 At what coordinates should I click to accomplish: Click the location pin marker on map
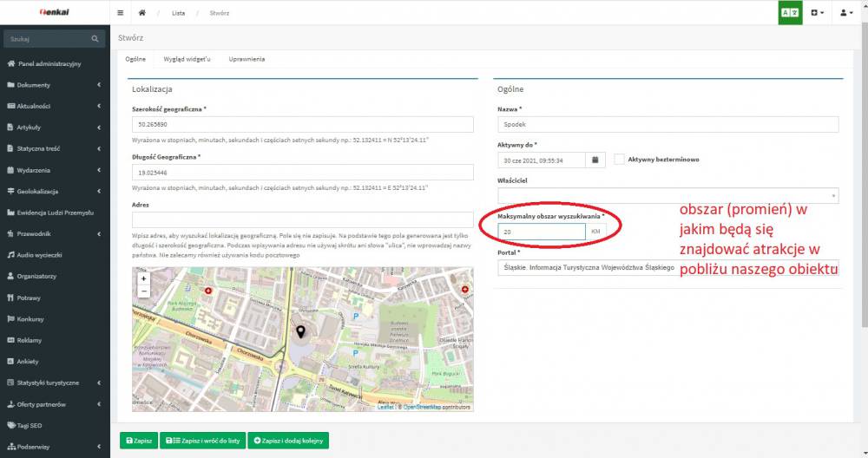click(x=301, y=331)
